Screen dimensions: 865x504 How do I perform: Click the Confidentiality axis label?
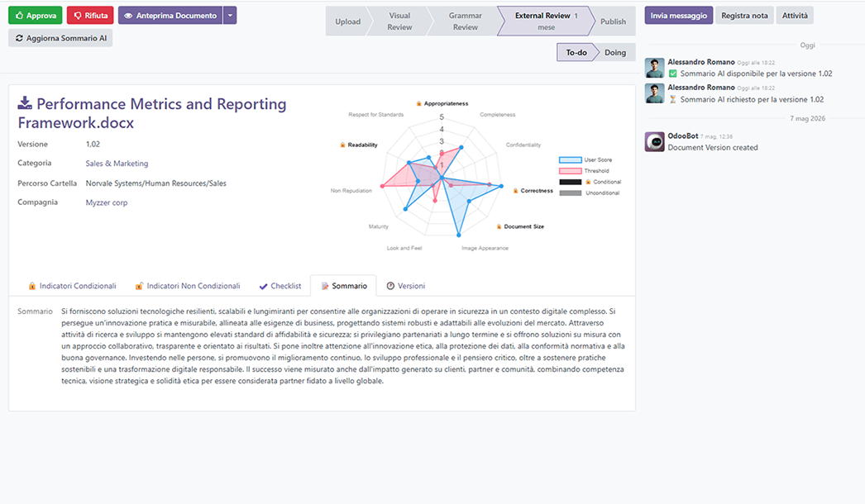[523, 145]
